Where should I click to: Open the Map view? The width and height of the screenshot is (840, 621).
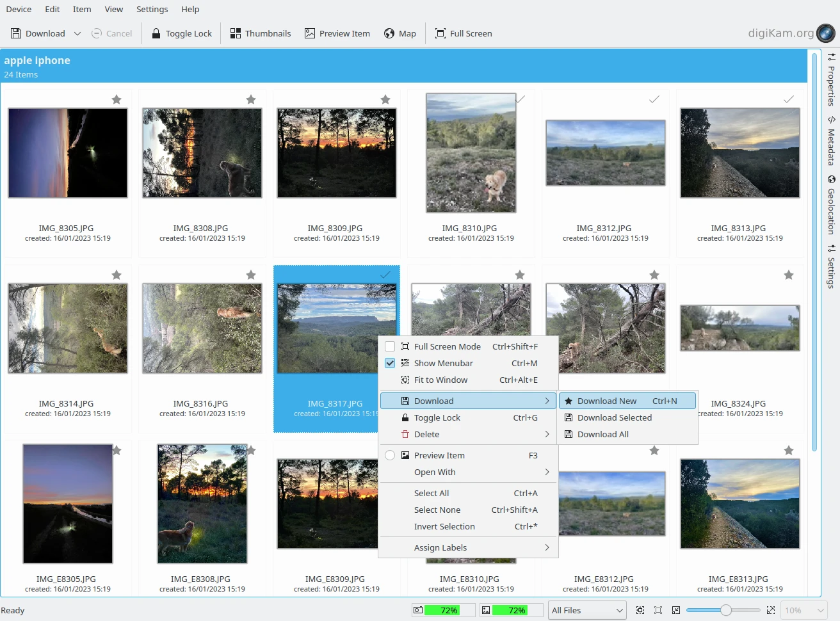[x=400, y=33]
